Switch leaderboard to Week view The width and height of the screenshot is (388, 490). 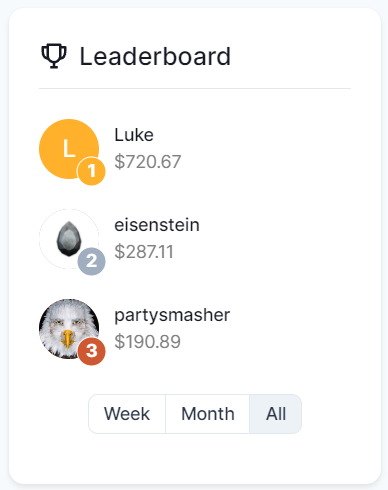point(127,414)
